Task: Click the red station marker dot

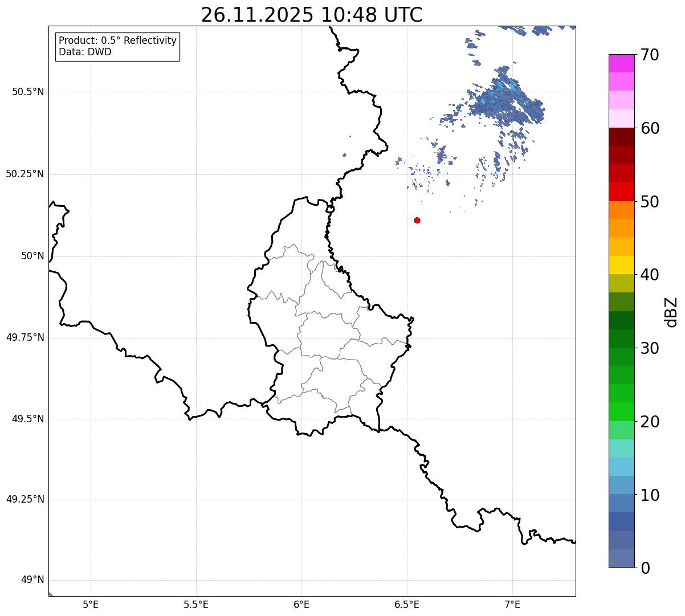Action: pos(417,220)
